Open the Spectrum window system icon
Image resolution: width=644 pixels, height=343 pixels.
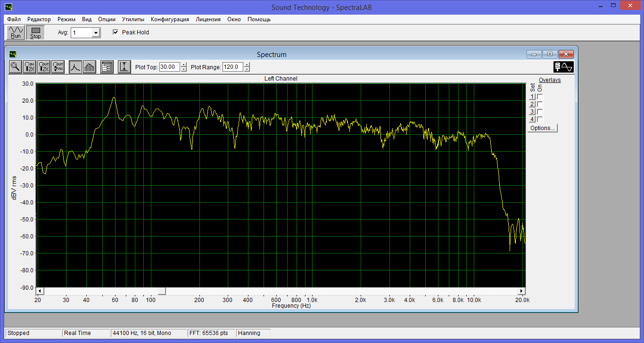point(13,54)
